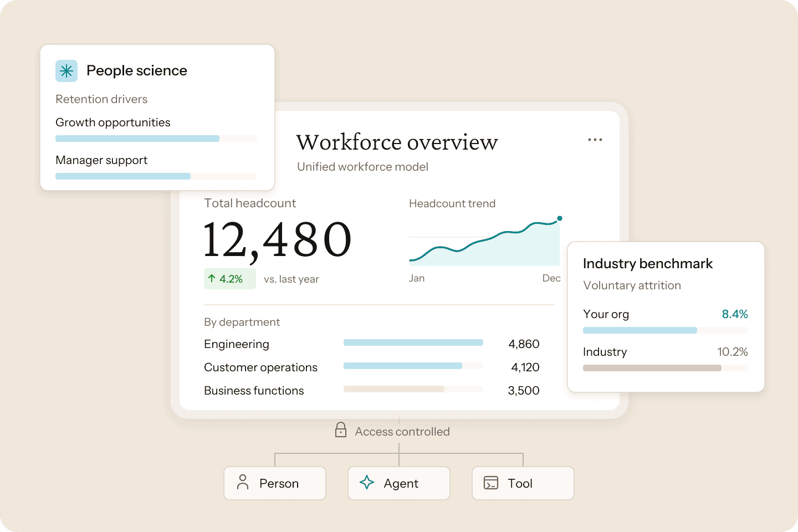Click the Jan axis label
Viewport: 798px width, 532px height.
click(x=417, y=278)
